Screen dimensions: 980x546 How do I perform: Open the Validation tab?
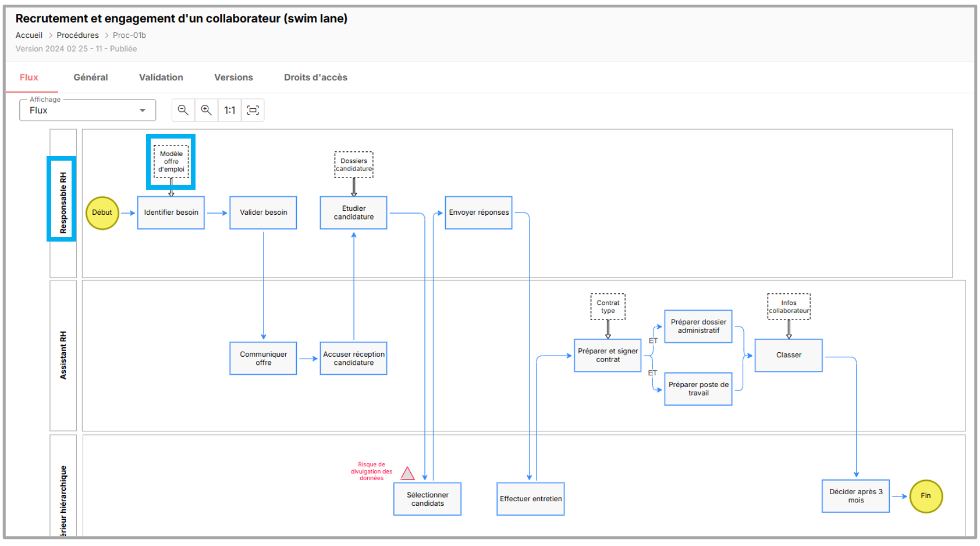[161, 77]
